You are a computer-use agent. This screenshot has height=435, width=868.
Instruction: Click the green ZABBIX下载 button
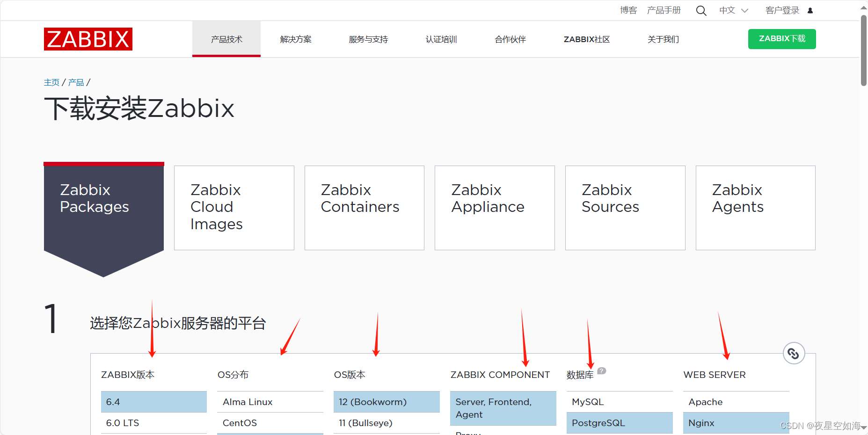click(x=782, y=39)
